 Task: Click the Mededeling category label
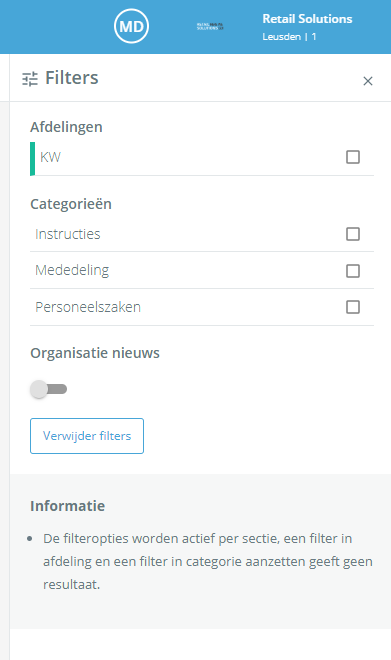tap(72, 270)
